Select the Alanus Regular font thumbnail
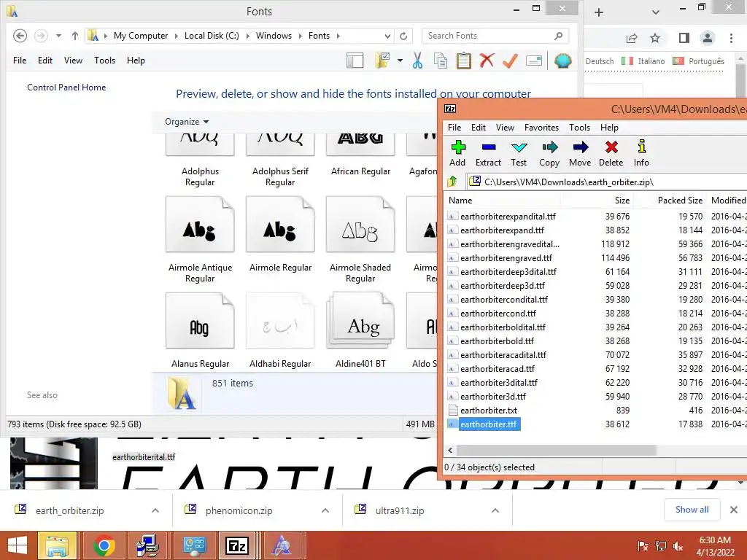Image resolution: width=747 pixels, height=560 pixels. 200,321
